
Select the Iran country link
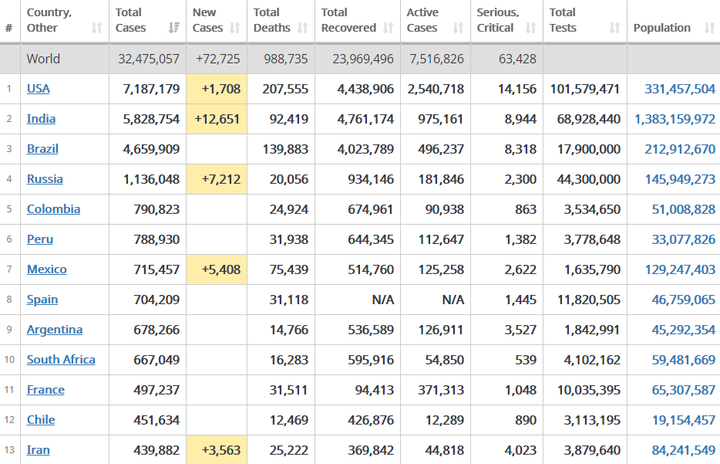pos(38,450)
